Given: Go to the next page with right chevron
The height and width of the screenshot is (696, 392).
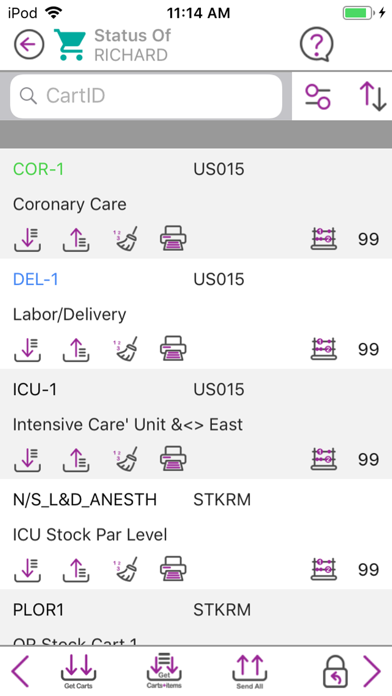Looking at the screenshot, I should click(372, 671).
